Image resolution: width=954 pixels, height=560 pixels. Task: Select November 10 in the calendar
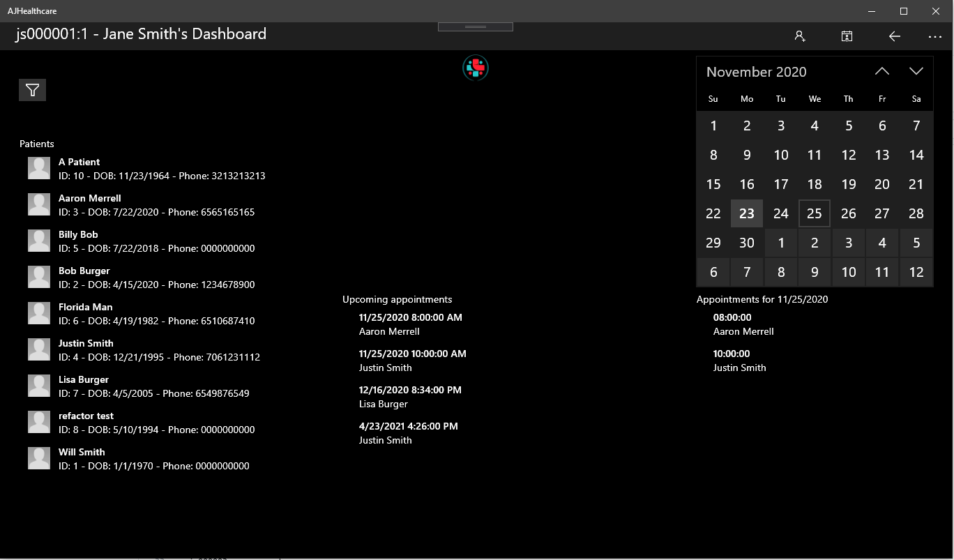[x=781, y=155]
